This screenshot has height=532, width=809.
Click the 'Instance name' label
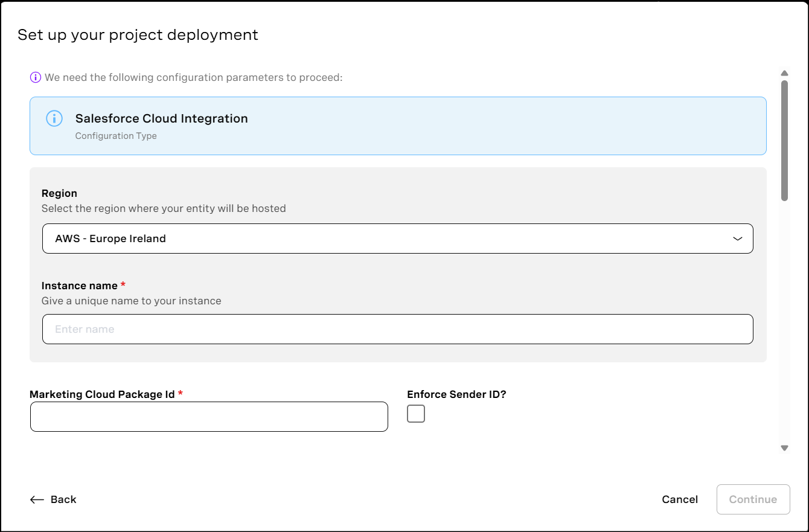coord(80,286)
